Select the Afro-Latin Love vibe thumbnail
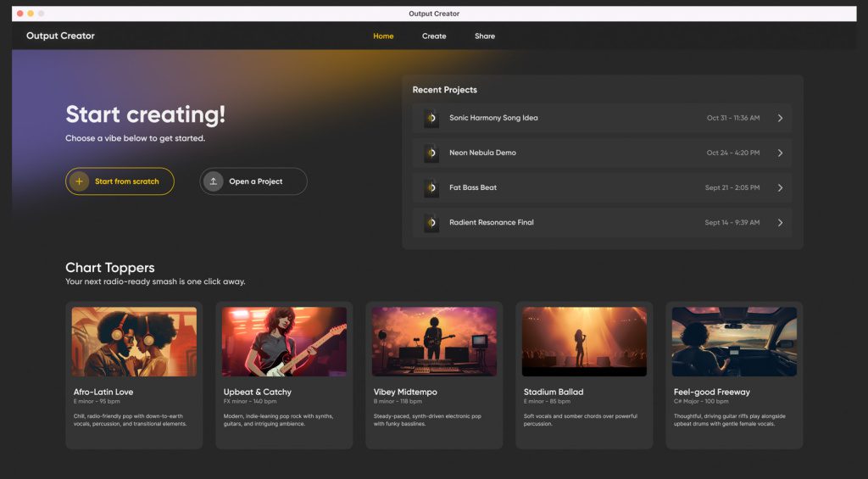This screenshot has height=479, width=868. click(x=134, y=341)
